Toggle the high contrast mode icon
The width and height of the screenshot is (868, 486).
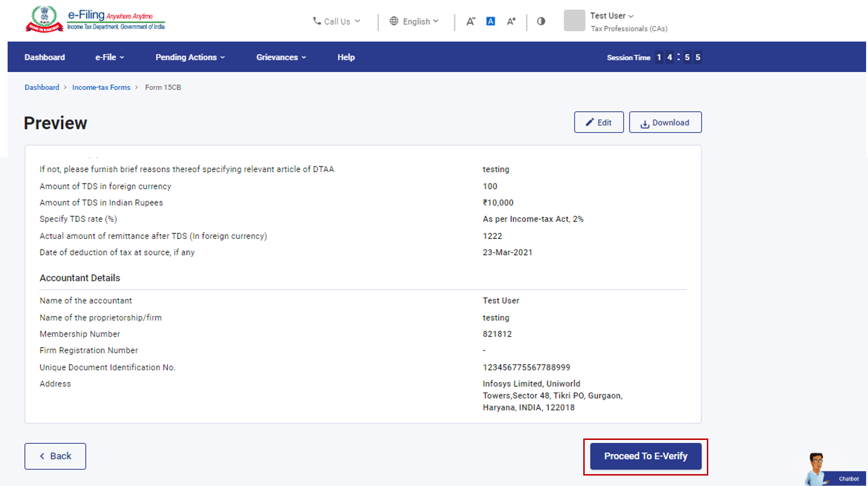click(x=541, y=21)
